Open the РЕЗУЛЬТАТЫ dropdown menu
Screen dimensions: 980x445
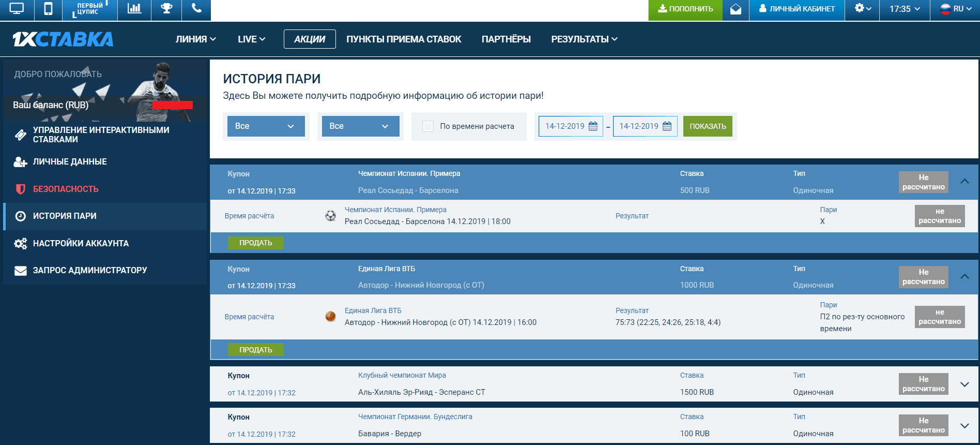[585, 39]
